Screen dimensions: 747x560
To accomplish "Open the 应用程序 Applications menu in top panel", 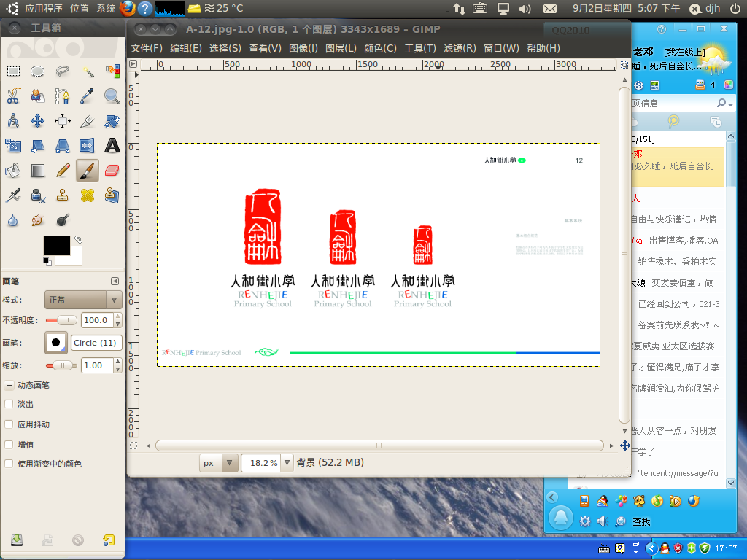I will click(43, 9).
